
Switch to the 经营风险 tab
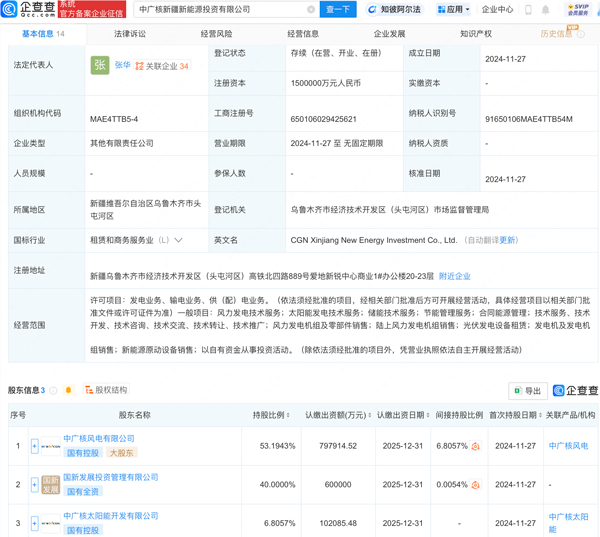click(216, 34)
